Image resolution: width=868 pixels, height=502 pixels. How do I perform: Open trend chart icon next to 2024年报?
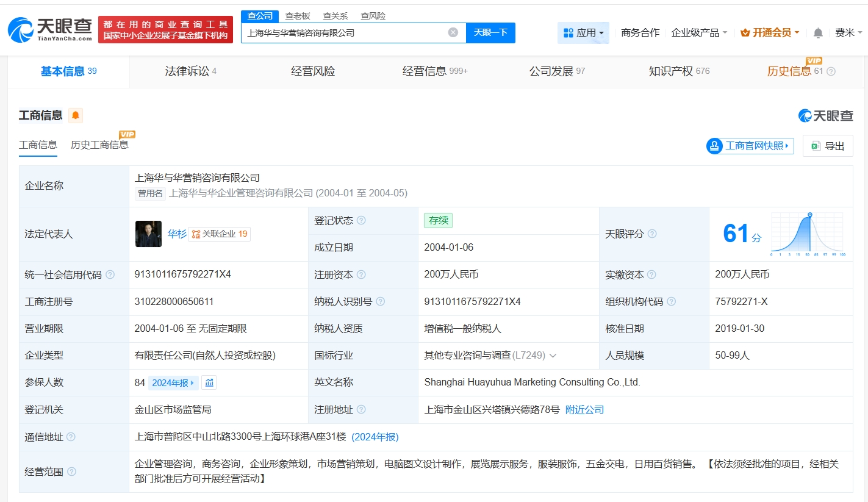pyautogui.click(x=209, y=382)
